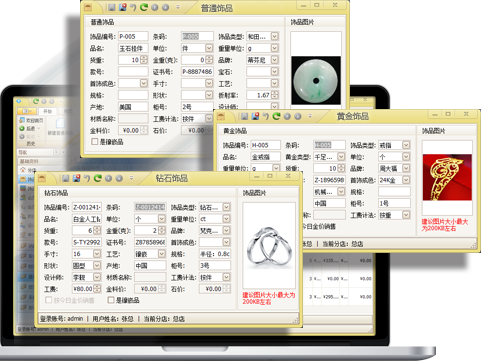Open 饰品类型 dropdown showing 戒指 in 黄金饰品

point(406,145)
